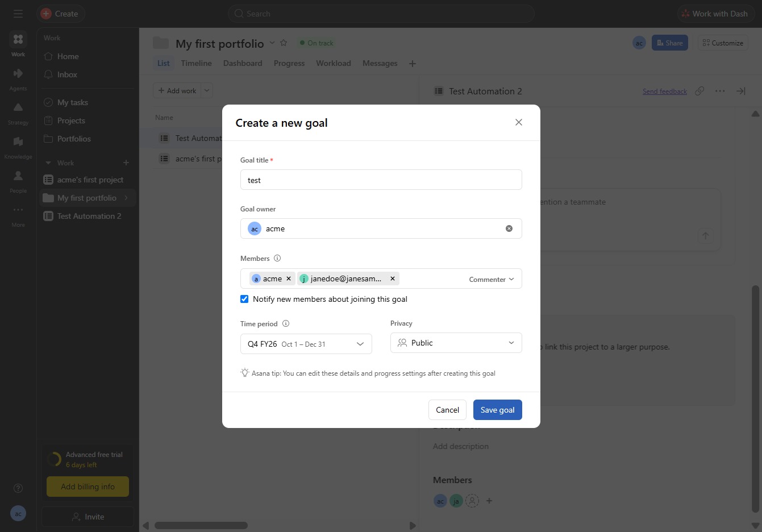The image size is (762, 532).
Task: Switch to Dashboard tab
Action: (243, 63)
